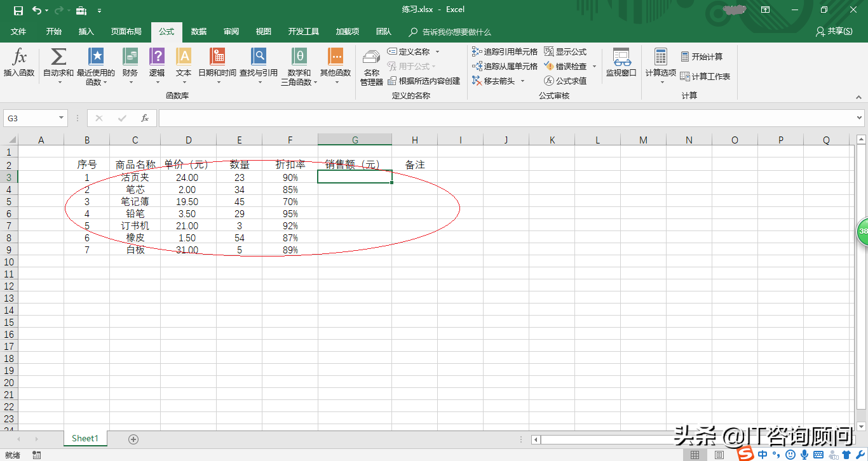This screenshot has width=868, height=461.
Task: Click inside the formula bar input
Action: point(506,118)
